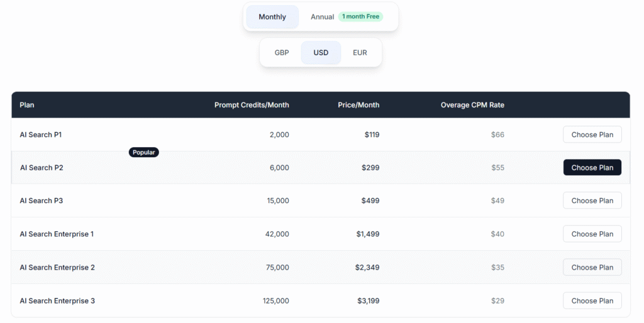
Task: Choose the AI Search P2 plan
Action: tap(592, 167)
